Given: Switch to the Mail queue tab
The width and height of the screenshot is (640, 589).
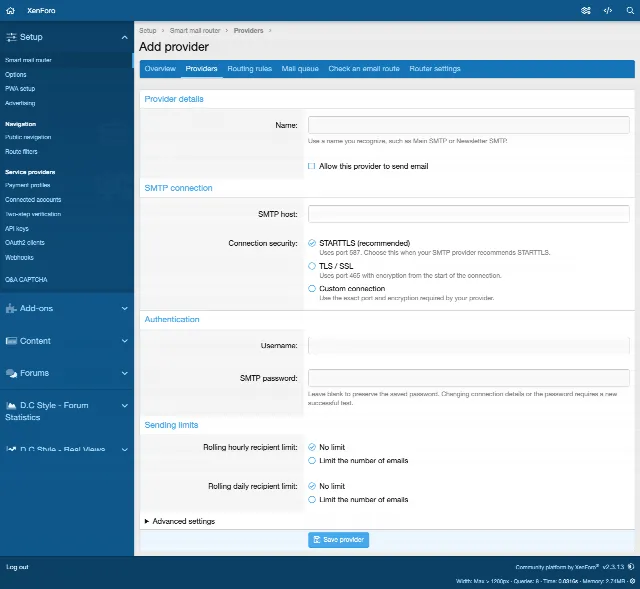Looking at the screenshot, I should [x=300, y=69].
